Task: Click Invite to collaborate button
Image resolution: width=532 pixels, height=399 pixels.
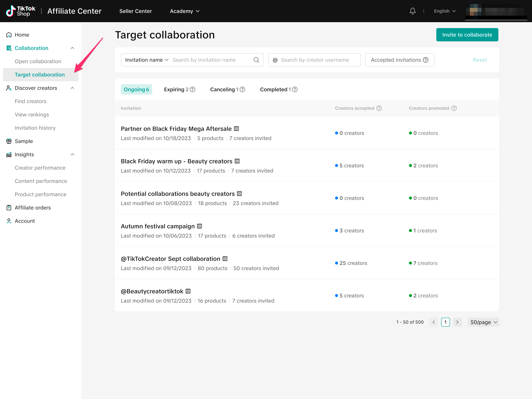Action: pos(467,35)
